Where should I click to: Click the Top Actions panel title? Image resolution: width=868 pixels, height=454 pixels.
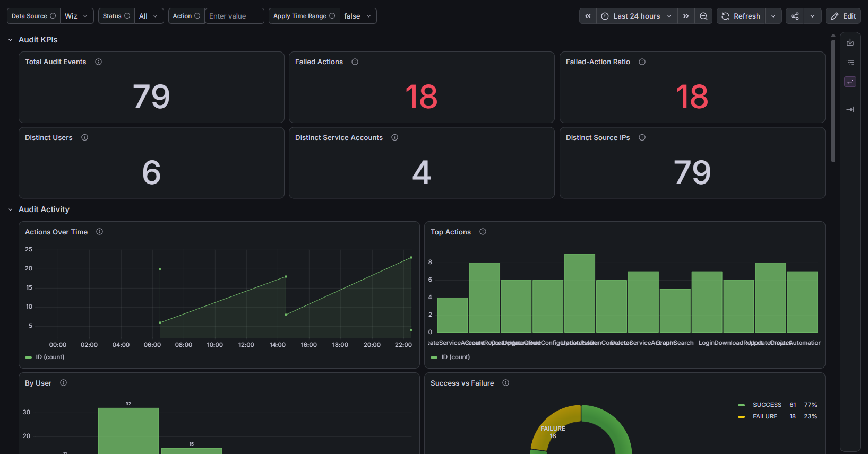coord(451,232)
